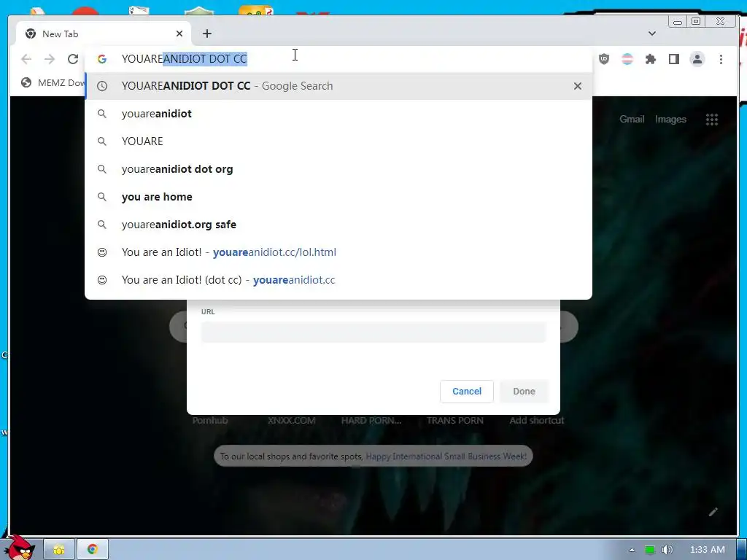Open the uBlock Origin shield extension
The height and width of the screenshot is (560, 747).
coord(604,59)
